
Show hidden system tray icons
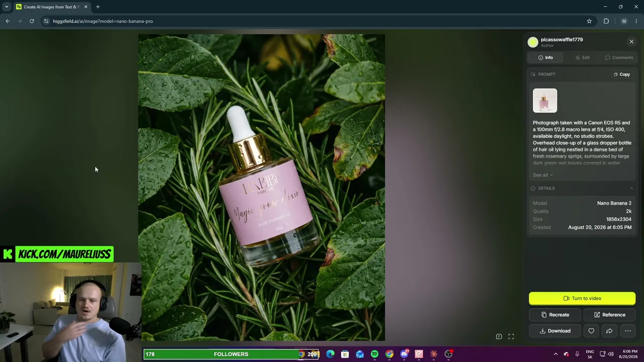point(555,354)
